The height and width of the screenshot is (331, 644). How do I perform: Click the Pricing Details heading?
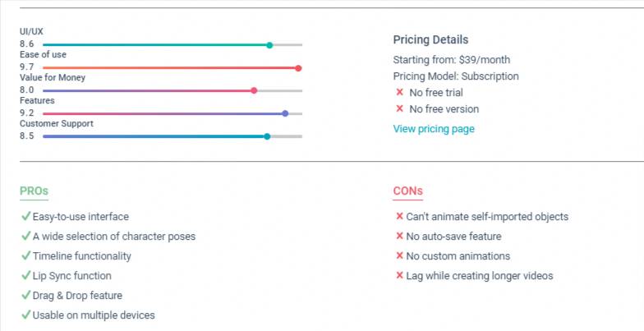[430, 39]
